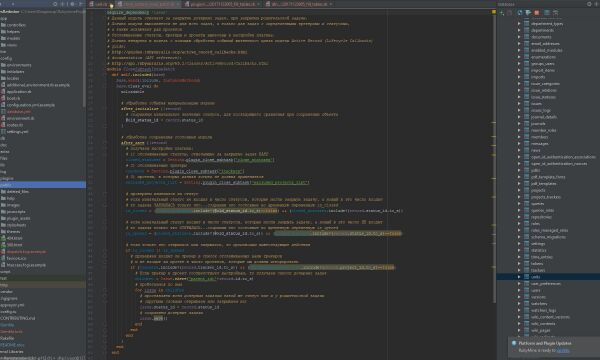The image size is (600, 360).
Task: Expand the versions table node
Action: click(x=519, y=297)
